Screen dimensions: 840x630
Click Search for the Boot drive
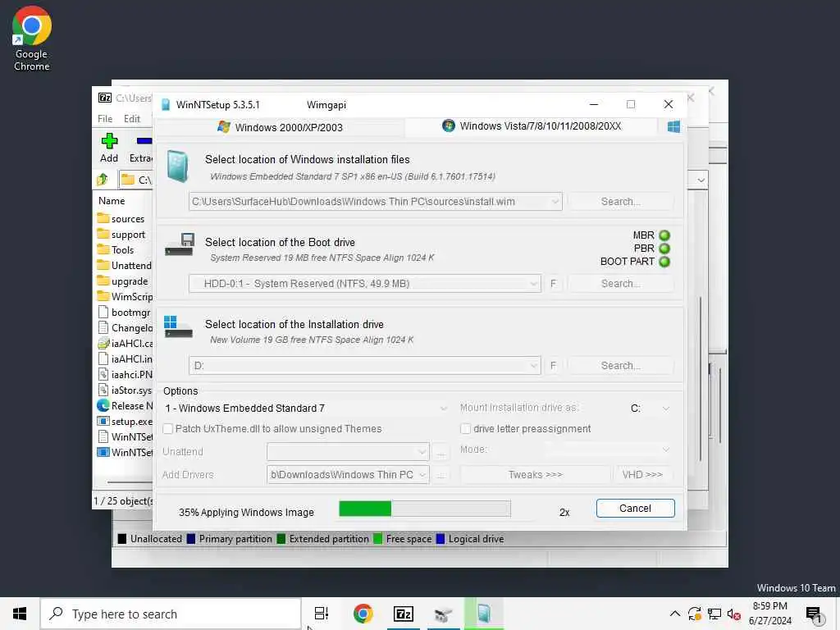click(620, 284)
